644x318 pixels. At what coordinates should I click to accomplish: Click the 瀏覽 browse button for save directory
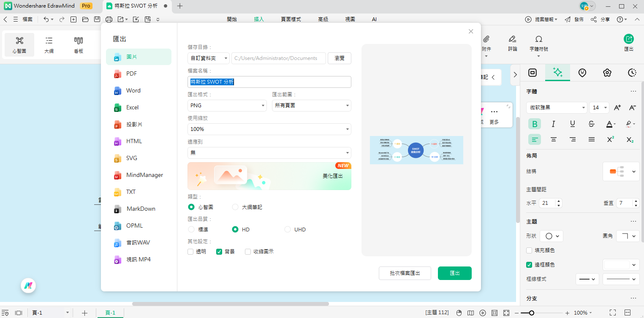tap(339, 58)
